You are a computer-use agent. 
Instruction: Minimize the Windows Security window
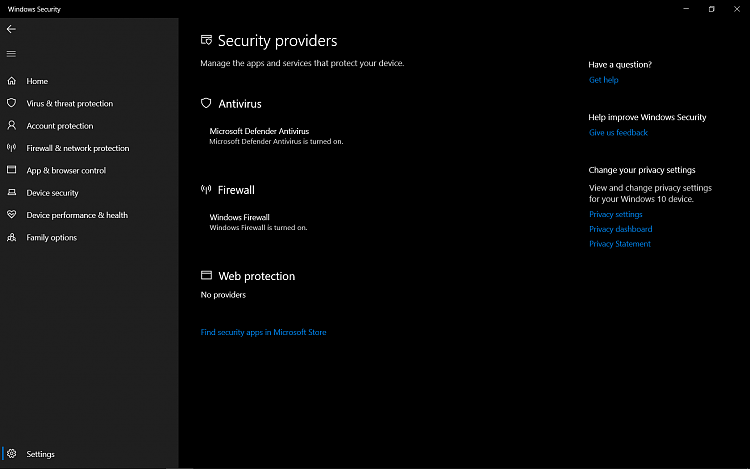pos(686,9)
